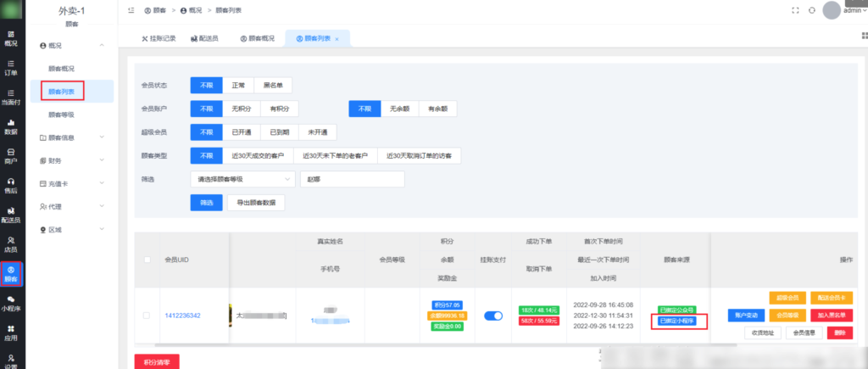Open 顾客列表 in the side menu
The height and width of the screenshot is (369, 868).
(x=61, y=92)
